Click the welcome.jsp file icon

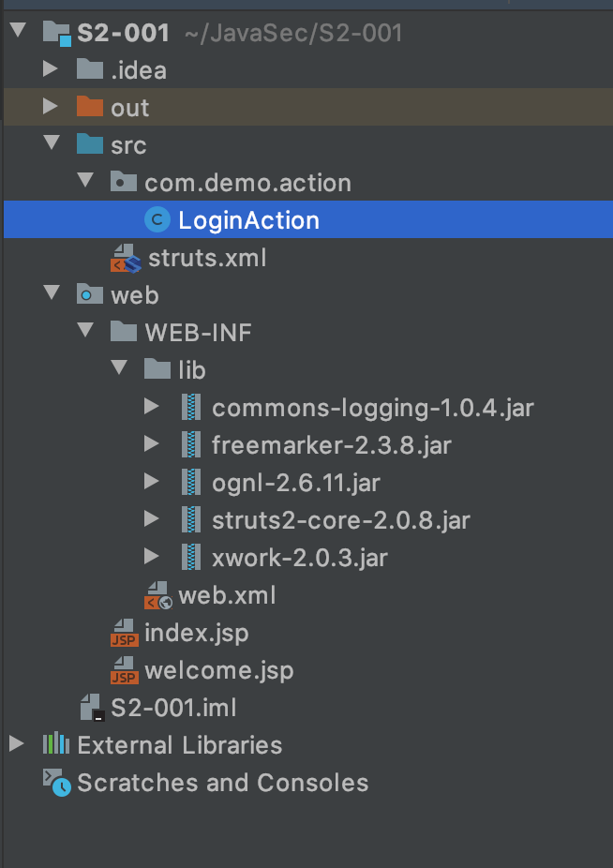pyautogui.click(x=125, y=670)
